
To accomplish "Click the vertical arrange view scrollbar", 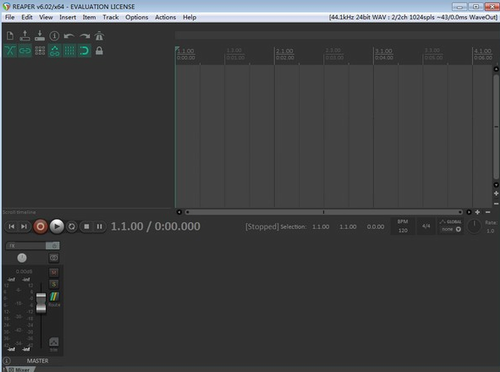I will (496, 127).
